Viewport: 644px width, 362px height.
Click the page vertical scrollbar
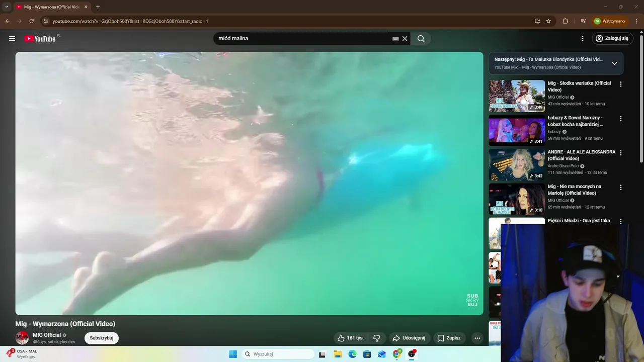(641, 98)
